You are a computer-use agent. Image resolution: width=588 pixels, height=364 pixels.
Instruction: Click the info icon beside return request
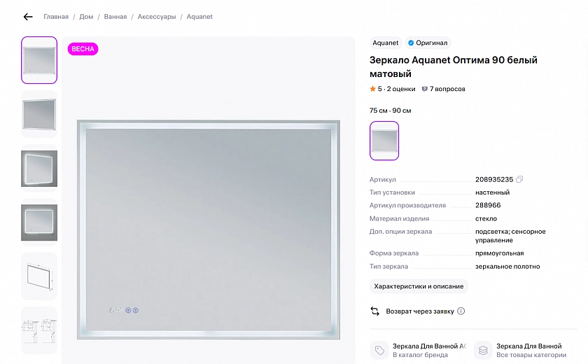point(461,311)
